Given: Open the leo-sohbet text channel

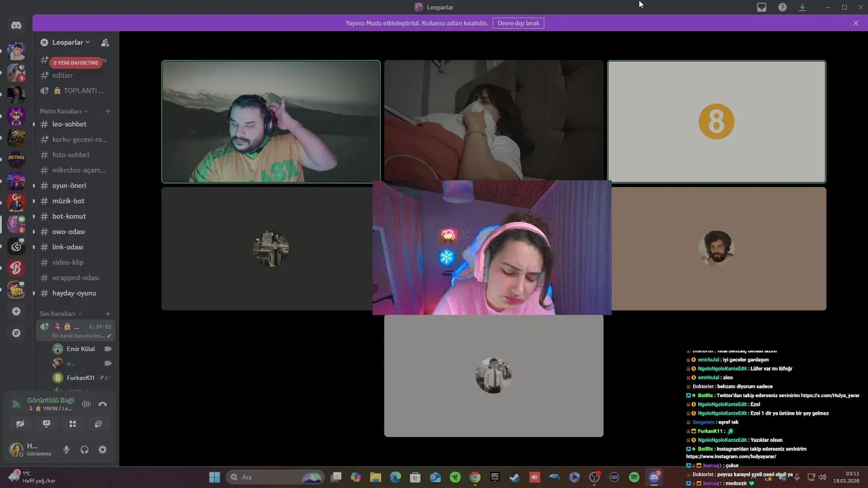Looking at the screenshot, I should click(x=75, y=124).
